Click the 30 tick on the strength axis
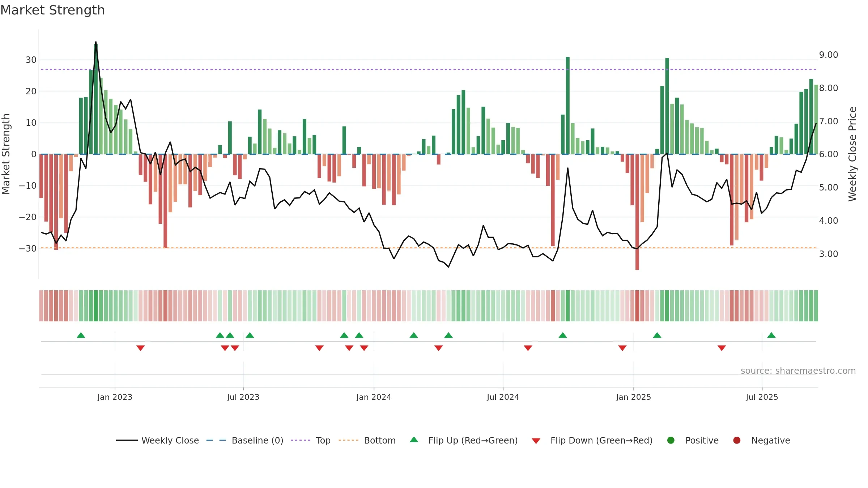 tap(31, 60)
